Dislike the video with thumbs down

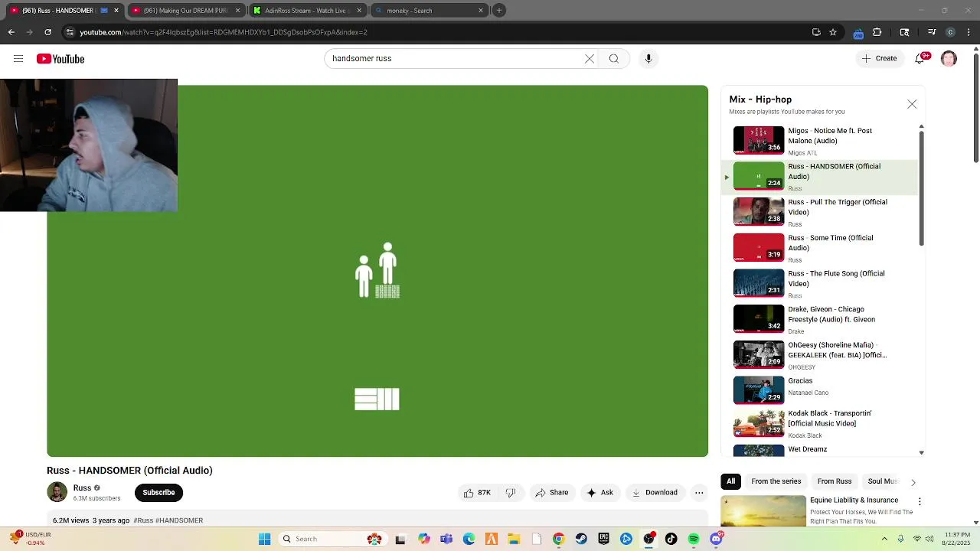point(511,493)
